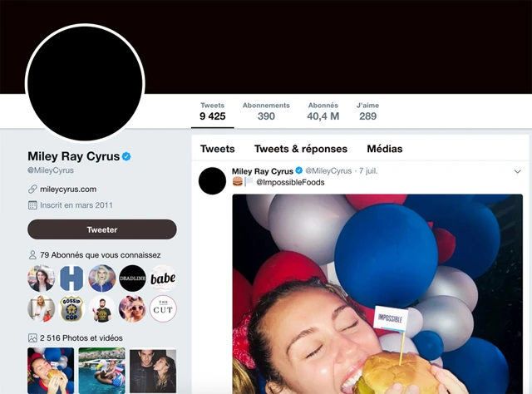Click the blue verified badge beside the profile name

click(127, 156)
